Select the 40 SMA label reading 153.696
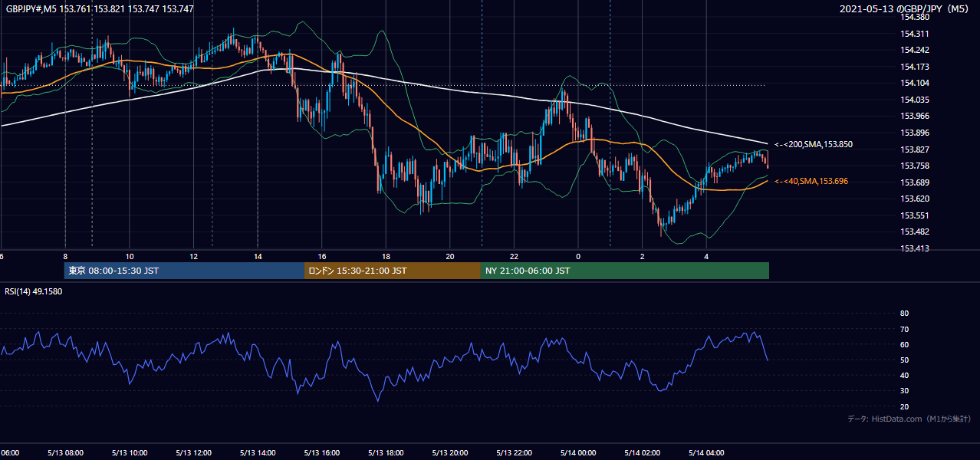Viewport: 980px width, 460px height. pos(811,181)
